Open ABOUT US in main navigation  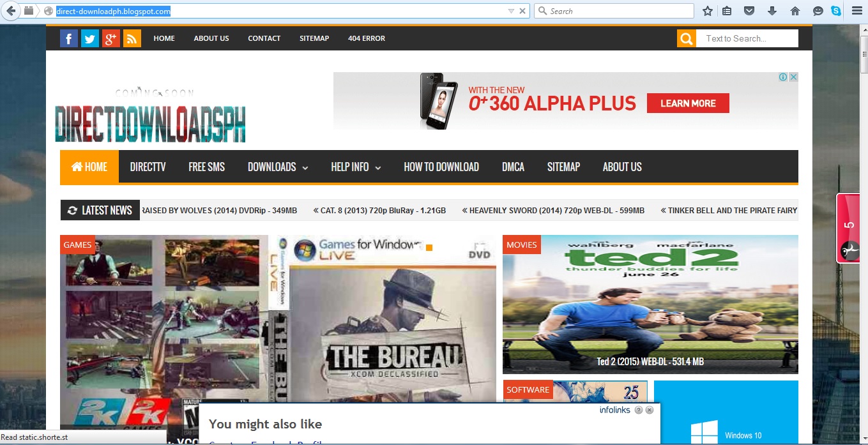[x=622, y=167]
